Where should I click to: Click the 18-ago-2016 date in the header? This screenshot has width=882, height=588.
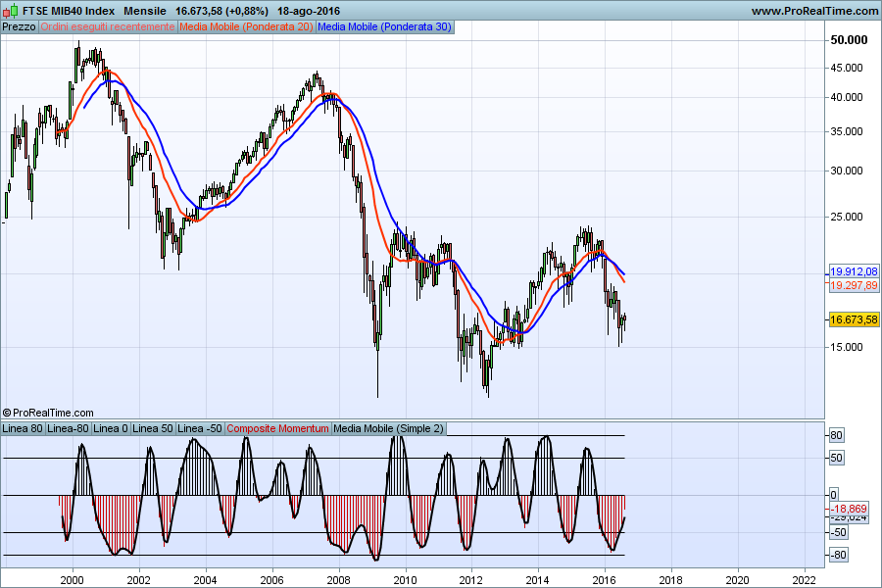(x=309, y=11)
